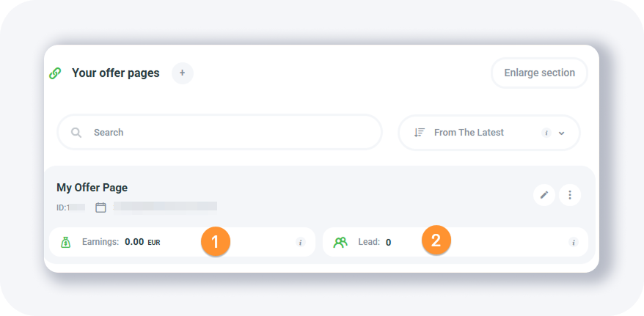Focus the Search input field

coord(227,133)
